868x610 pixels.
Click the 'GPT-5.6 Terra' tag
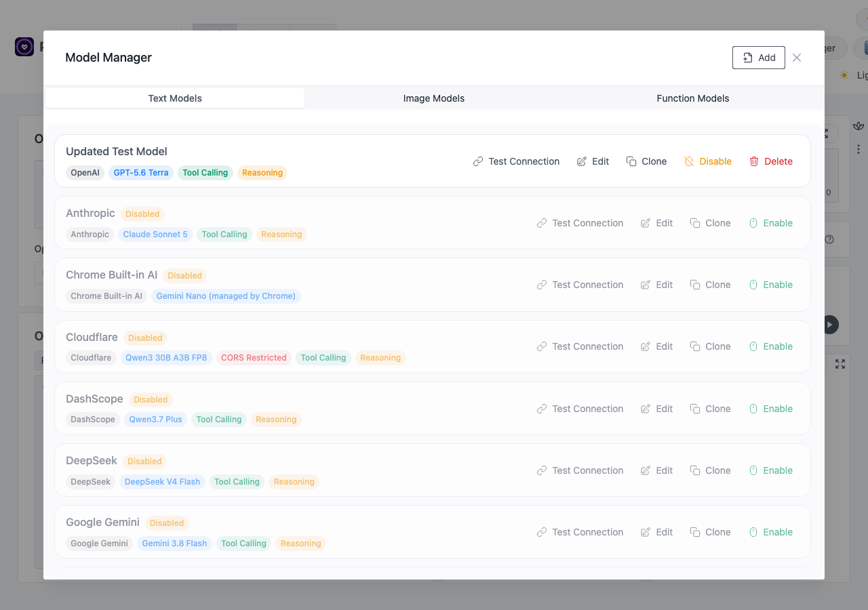coord(141,173)
